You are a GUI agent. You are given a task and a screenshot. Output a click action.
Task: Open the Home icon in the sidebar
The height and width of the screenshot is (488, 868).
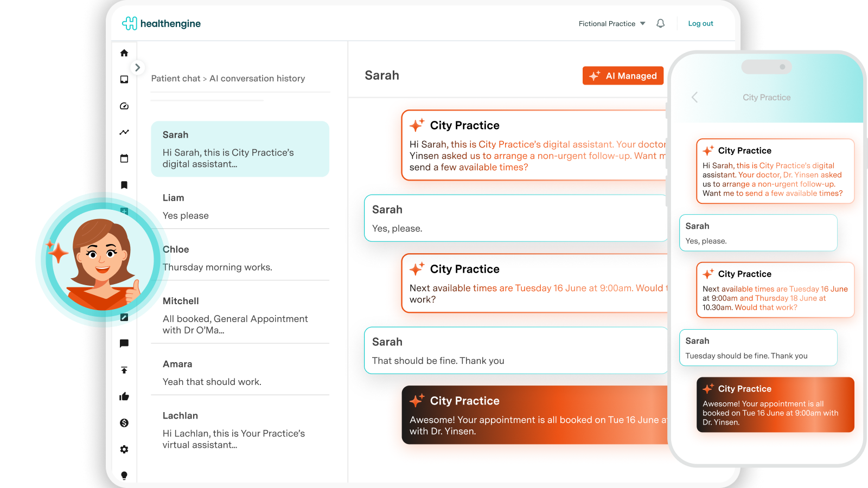(124, 53)
